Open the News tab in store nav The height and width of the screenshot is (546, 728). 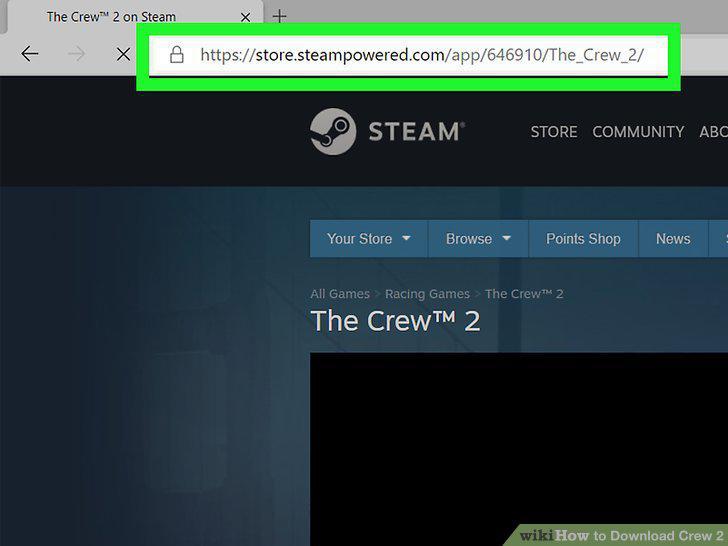coord(673,239)
